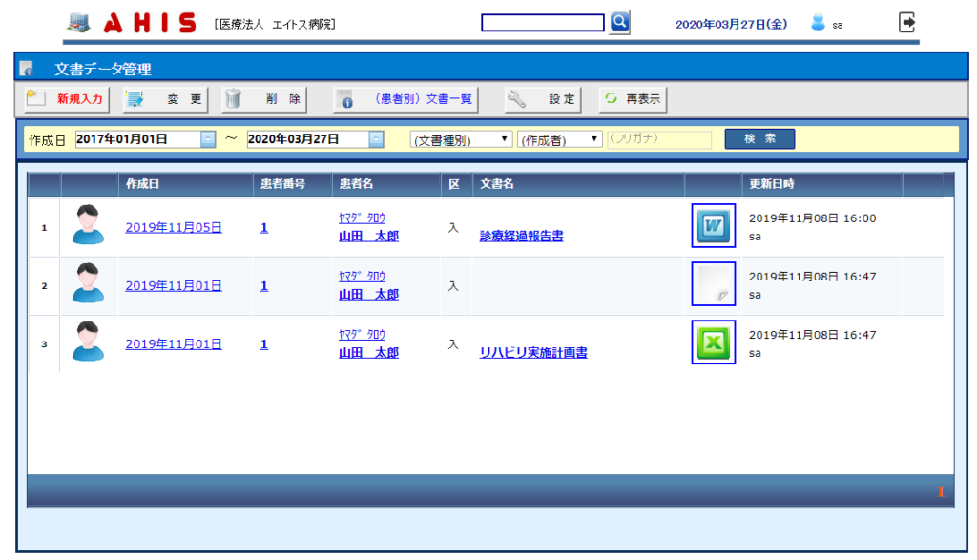977x560 pixels.
Task: Click the patient avatar in row 3
Action: [x=89, y=342]
